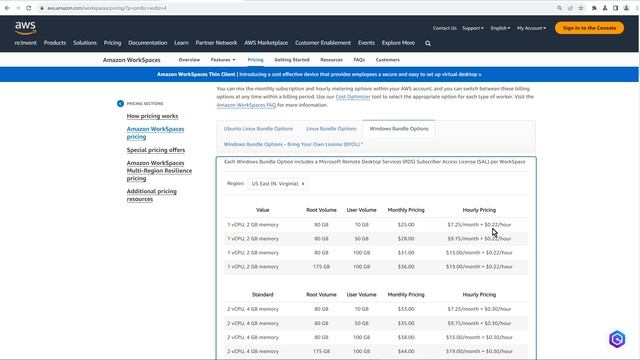
Task: Open the English language dropdown
Action: click(x=500, y=28)
